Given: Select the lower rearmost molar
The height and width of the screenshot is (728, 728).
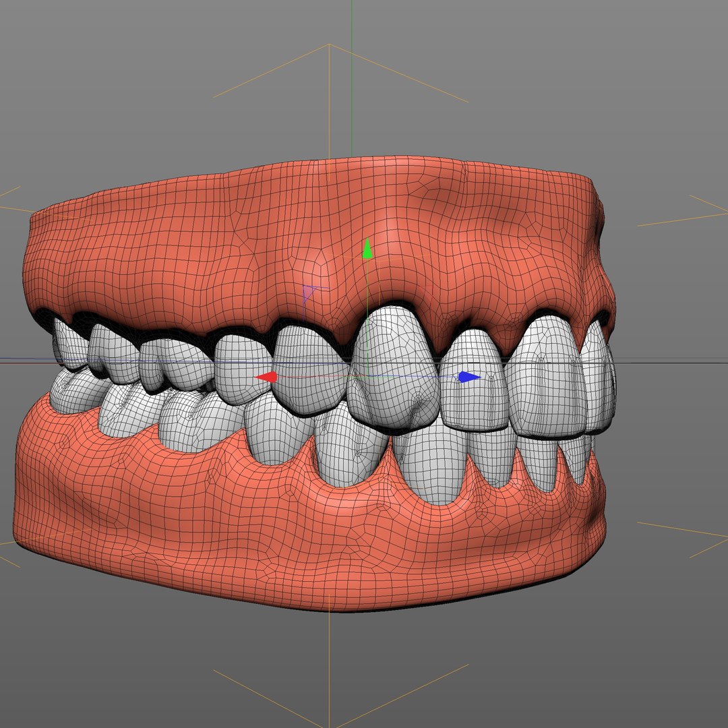Looking at the screenshot, I should [77, 390].
